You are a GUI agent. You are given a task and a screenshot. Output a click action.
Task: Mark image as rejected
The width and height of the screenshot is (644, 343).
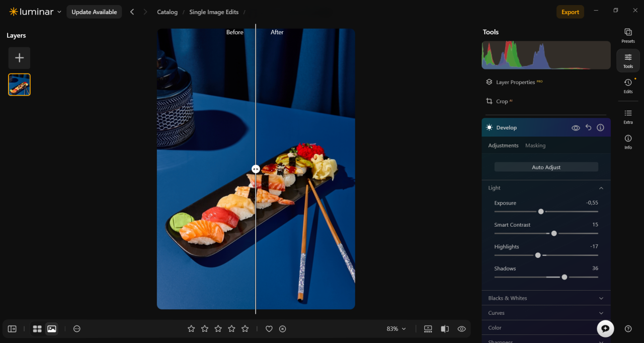pos(283,329)
